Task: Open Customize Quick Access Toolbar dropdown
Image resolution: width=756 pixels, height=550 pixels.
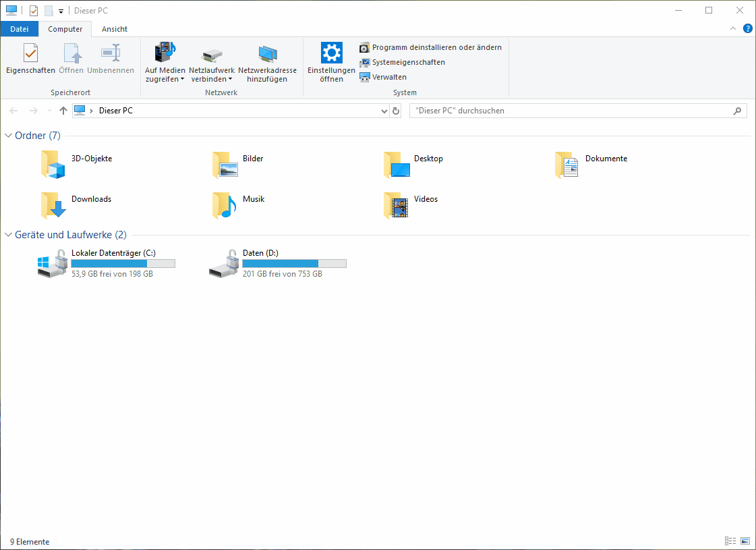Action: 61,11
